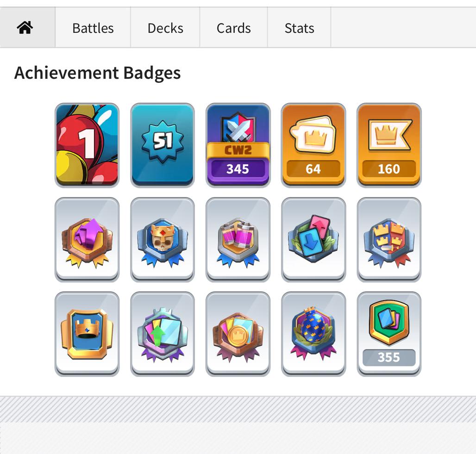Open the pink elixir jars badge
The height and width of the screenshot is (454, 476).
238,239
